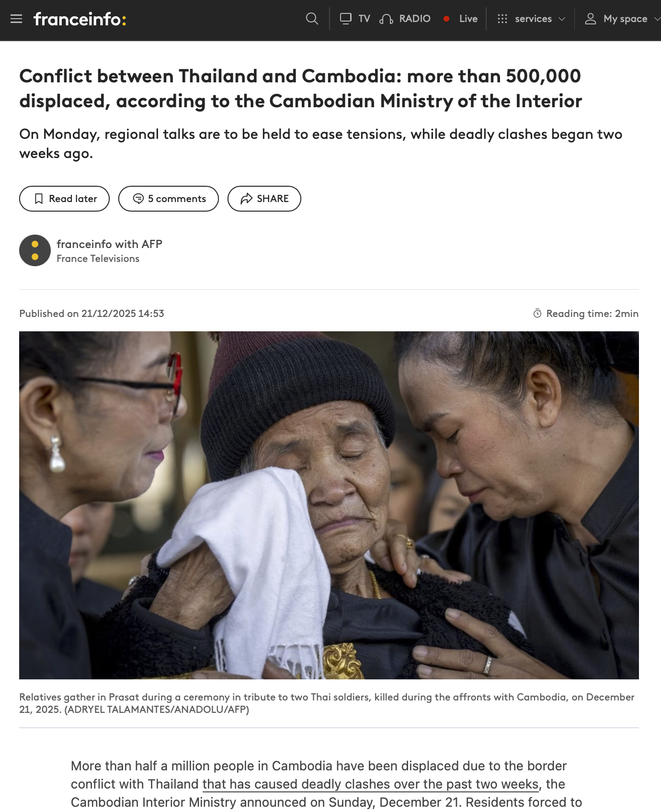Open the article photo of grieving relatives
The height and width of the screenshot is (812, 661).
[329, 505]
